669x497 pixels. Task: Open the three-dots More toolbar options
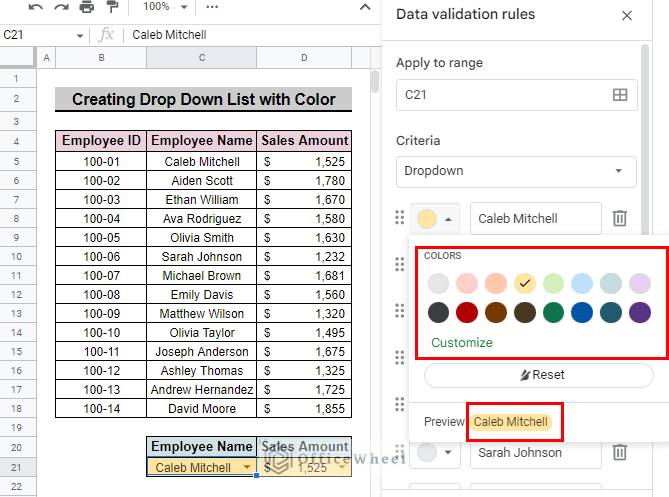coord(212,7)
